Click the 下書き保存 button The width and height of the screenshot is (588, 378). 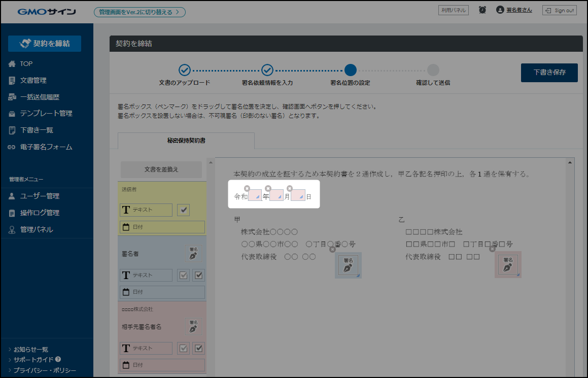click(549, 73)
